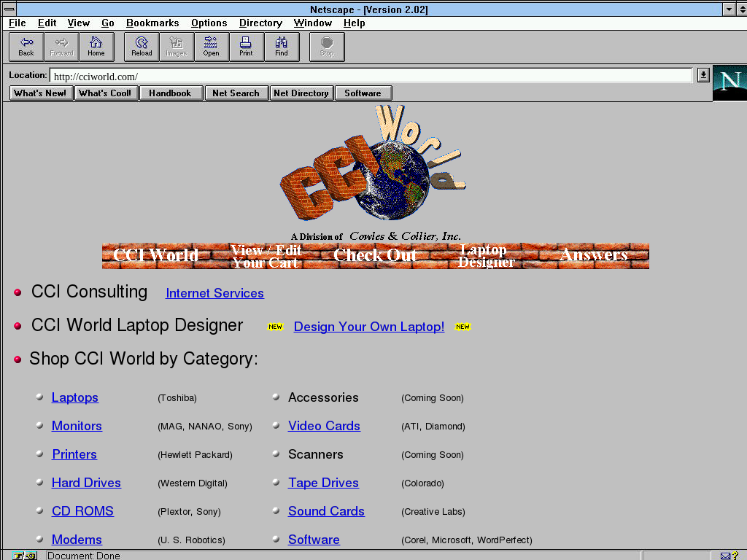Go to the Home page icon
The width and height of the screenshot is (747, 560).
96,47
